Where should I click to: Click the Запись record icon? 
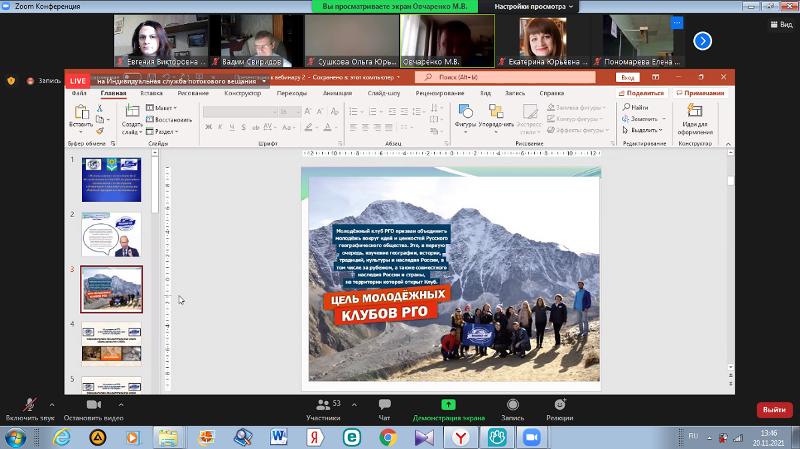pos(512,405)
